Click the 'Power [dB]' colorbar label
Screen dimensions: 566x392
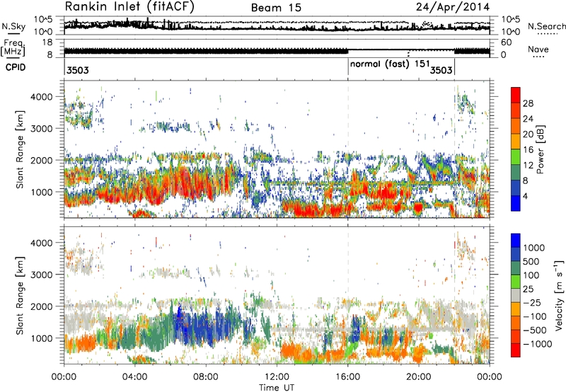tap(540, 149)
